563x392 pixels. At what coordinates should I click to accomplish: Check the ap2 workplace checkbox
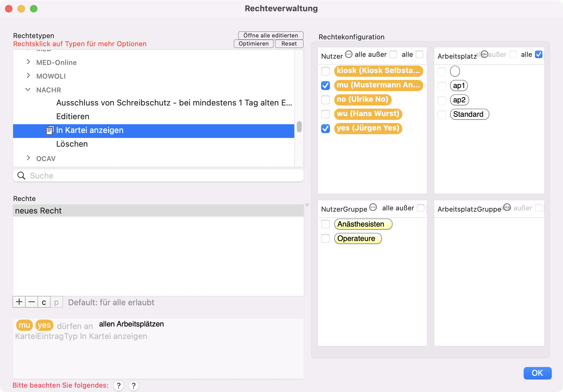tap(442, 100)
